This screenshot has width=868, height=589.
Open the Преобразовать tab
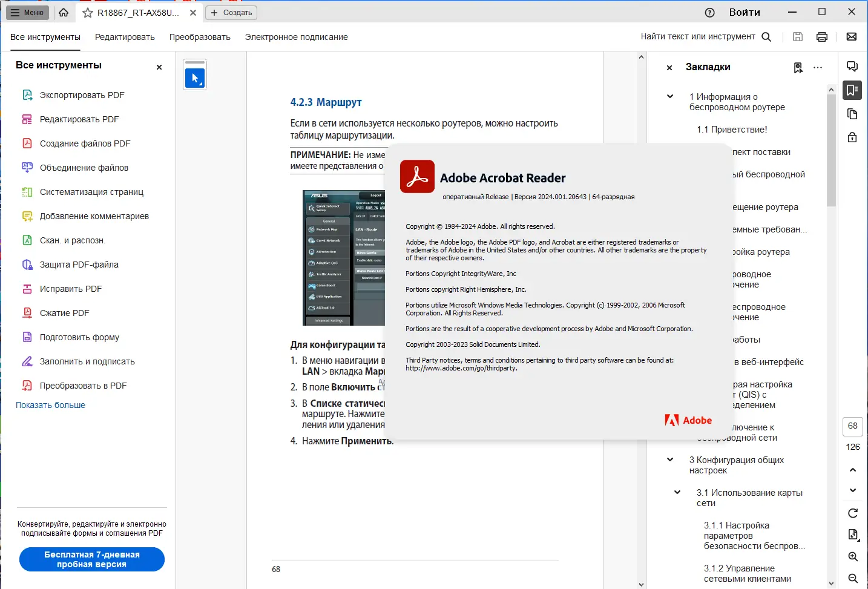click(x=200, y=37)
